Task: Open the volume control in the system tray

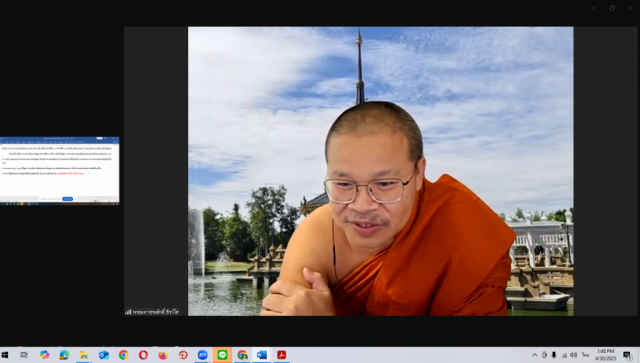Action: click(x=573, y=355)
